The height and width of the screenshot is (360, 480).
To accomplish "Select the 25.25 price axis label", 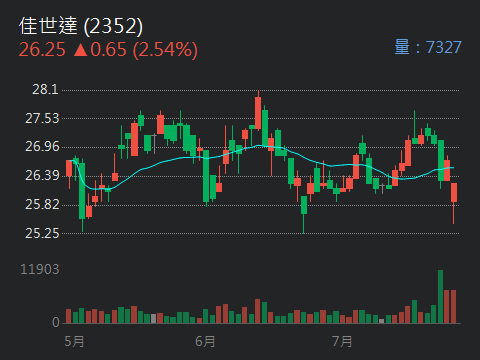I will 42,233.
